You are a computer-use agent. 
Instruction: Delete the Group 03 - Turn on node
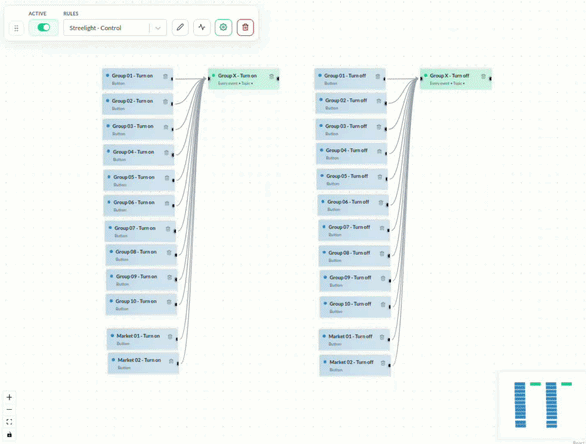166,127
